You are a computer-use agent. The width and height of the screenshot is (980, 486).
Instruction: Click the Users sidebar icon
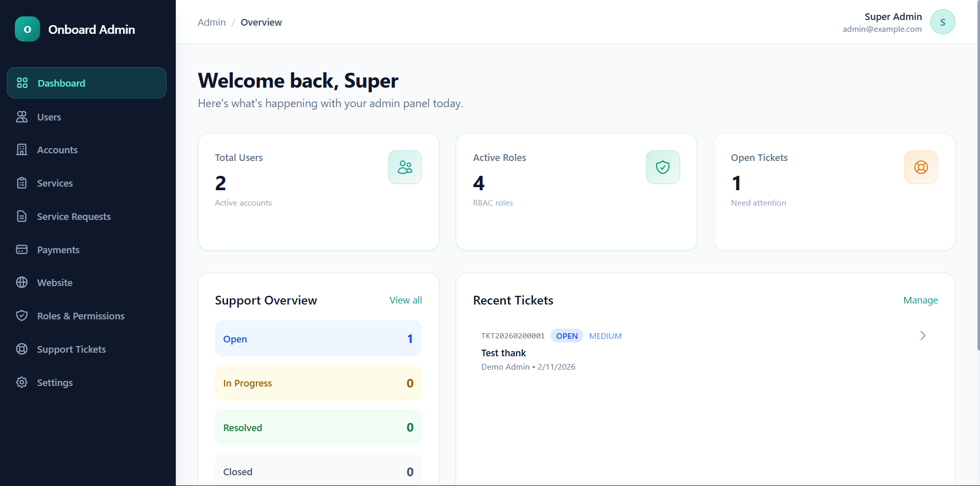click(x=22, y=117)
